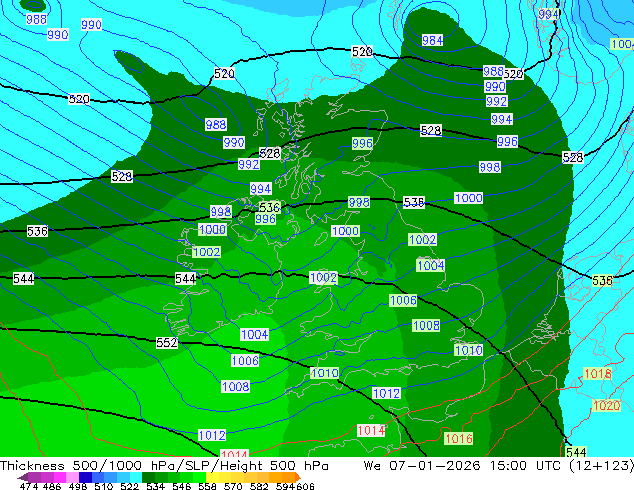Click the light pink legend swatch

[72, 477]
